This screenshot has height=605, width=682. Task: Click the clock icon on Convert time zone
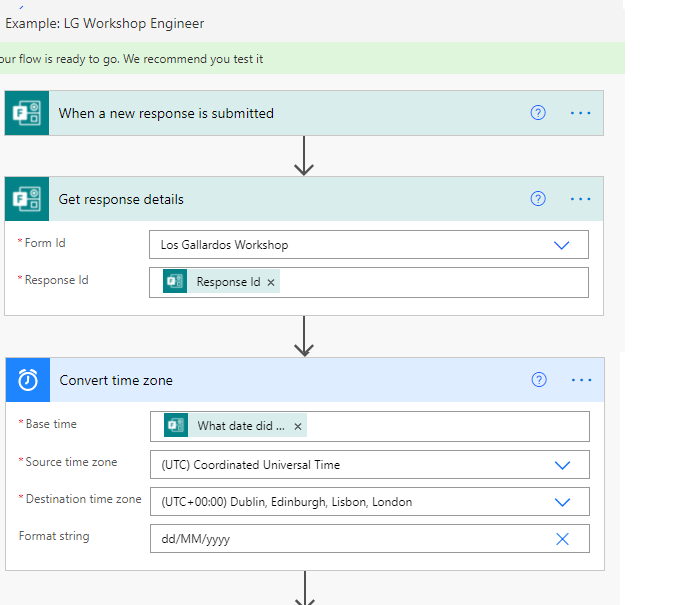(27, 380)
